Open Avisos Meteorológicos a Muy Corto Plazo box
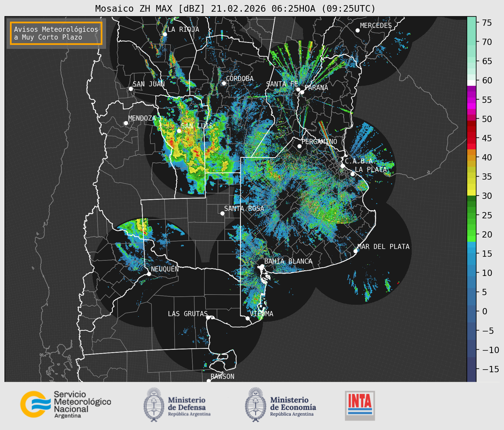This screenshot has height=430, width=504. [56, 33]
